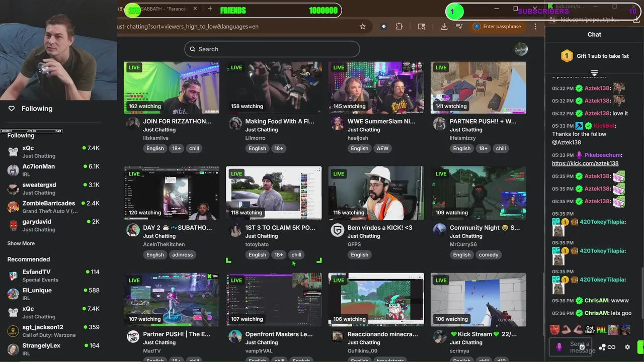The width and height of the screenshot is (644, 362).
Task: Click GFPS channel avatar icon
Action: (x=337, y=230)
